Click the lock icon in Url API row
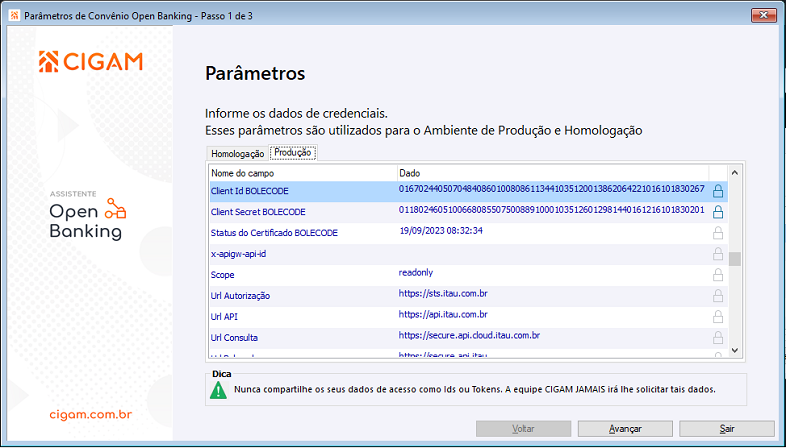This screenshot has width=786, height=448. point(718,317)
